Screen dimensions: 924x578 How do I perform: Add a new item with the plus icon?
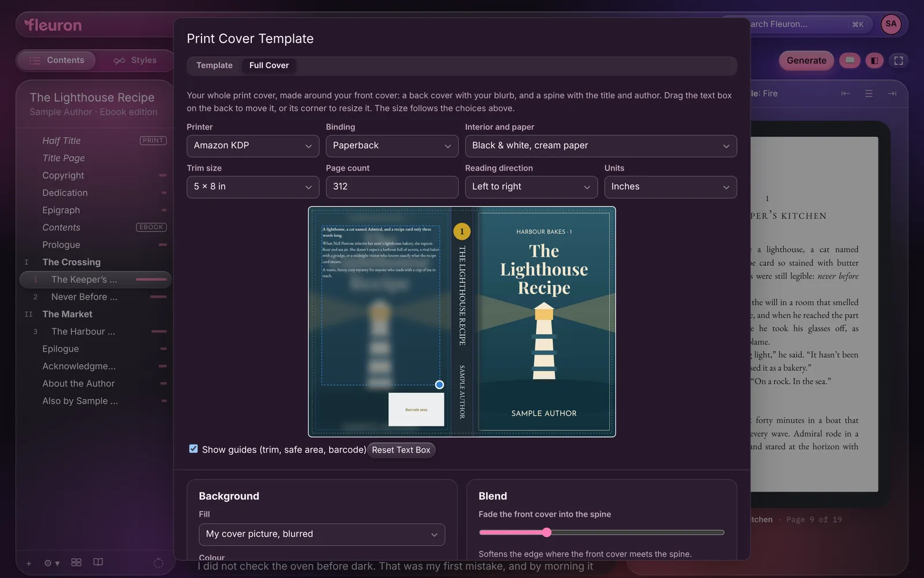pos(29,563)
